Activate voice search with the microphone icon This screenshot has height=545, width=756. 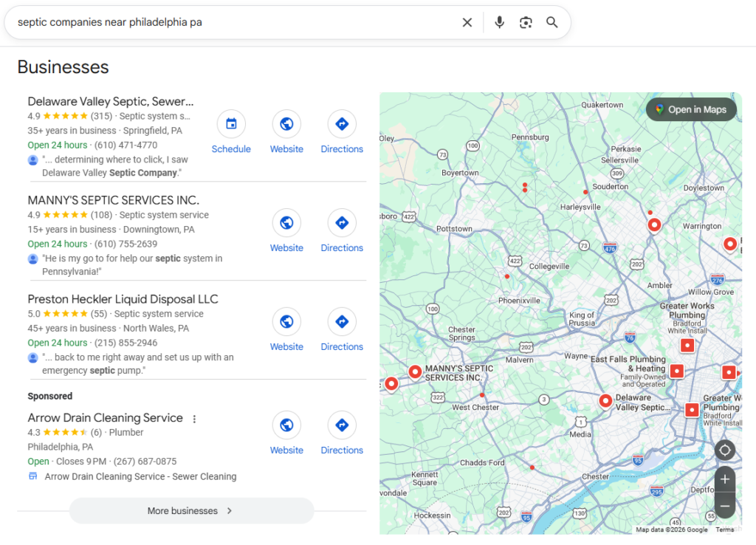pyautogui.click(x=499, y=22)
